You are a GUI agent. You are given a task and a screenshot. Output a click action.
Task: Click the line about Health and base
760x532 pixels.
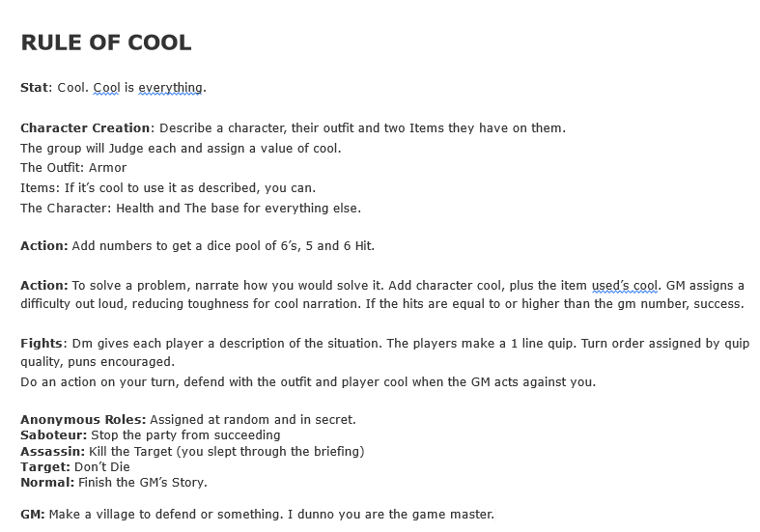pyautogui.click(x=190, y=208)
